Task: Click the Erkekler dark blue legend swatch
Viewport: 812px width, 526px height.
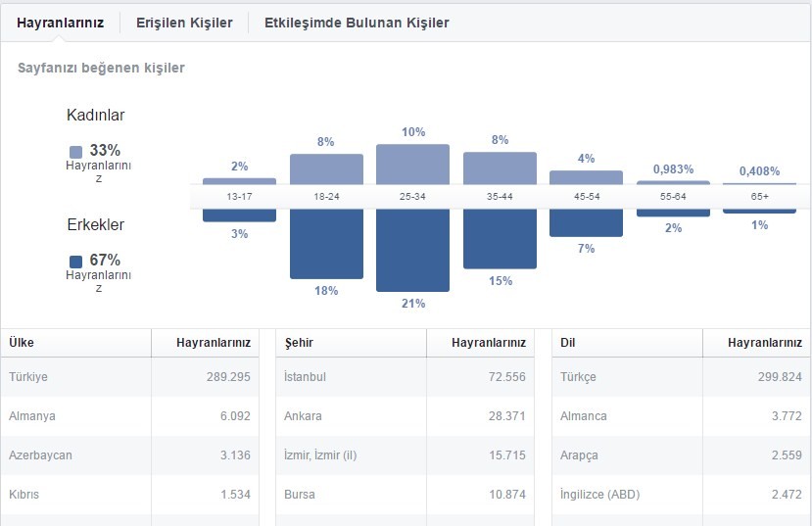Action: [75, 262]
